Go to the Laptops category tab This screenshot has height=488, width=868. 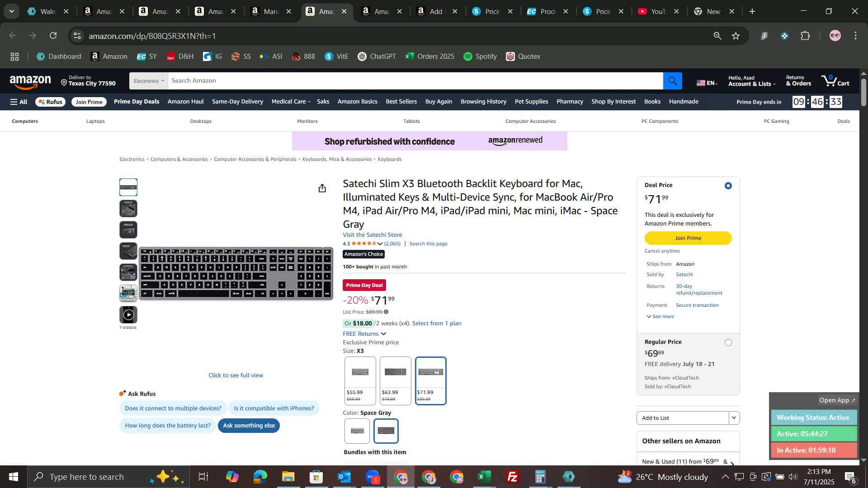pyautogui.click(x=95, y=121)
